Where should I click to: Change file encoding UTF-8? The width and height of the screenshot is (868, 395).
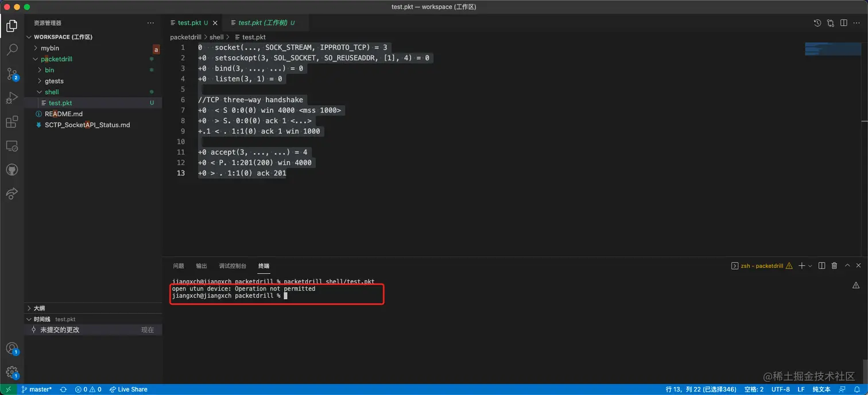coord(780,389)
